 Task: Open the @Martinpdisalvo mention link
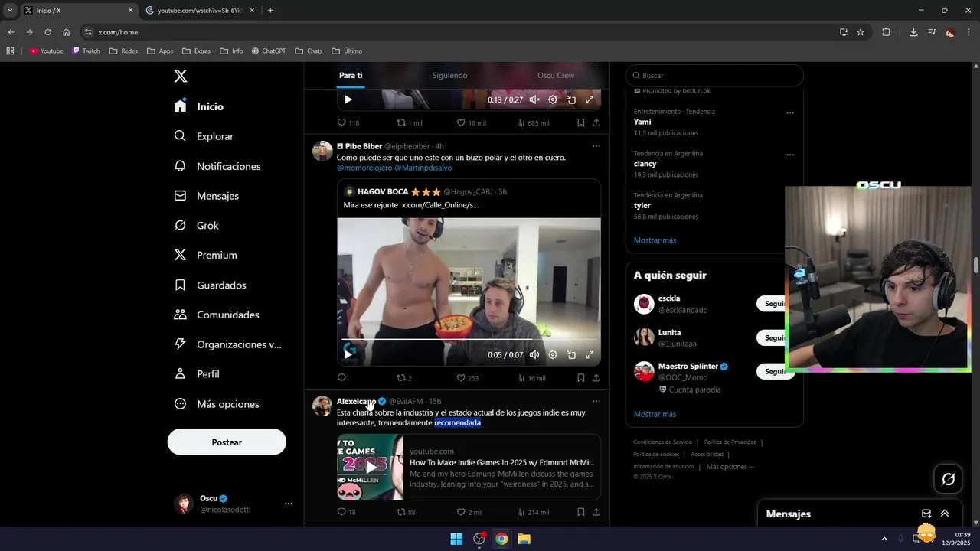click(423, 168)
